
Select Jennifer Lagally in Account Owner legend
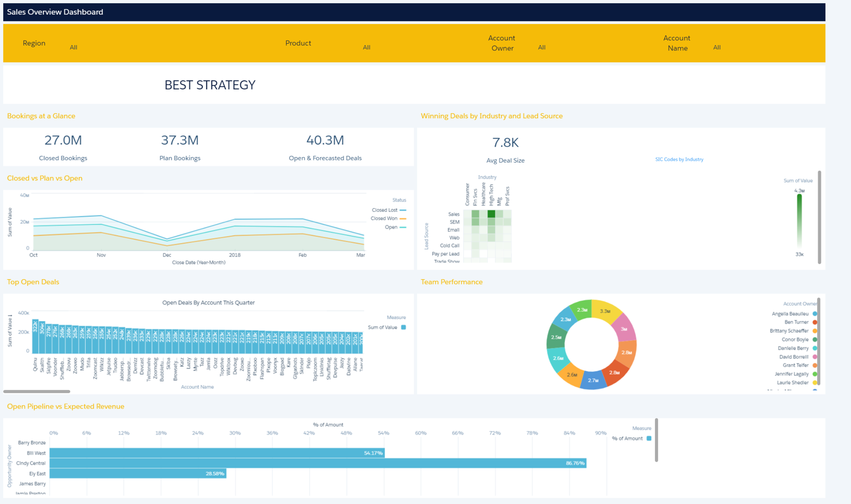click(796, 374)
